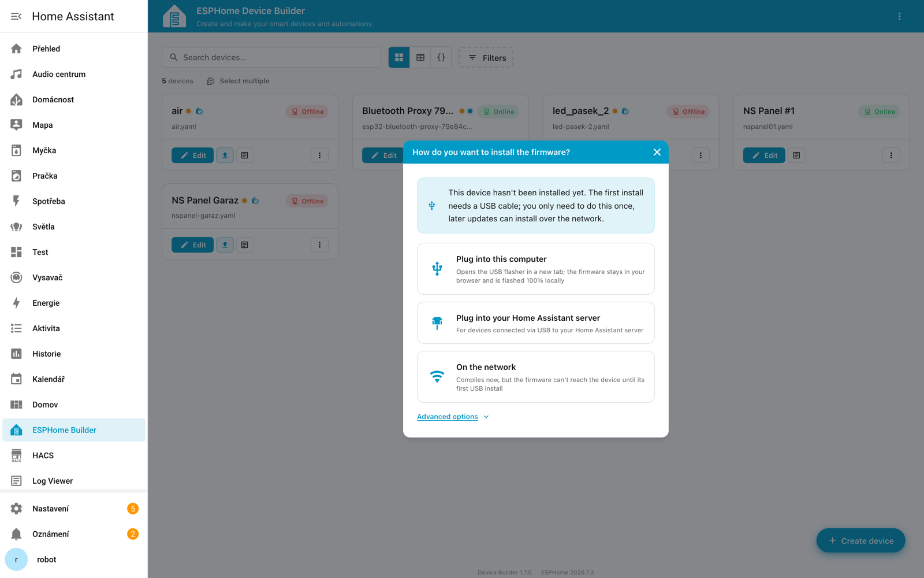Choose Plug into this computer option
Screen dimensions: 924x578
pyautogui.click(x=536, y=269)
